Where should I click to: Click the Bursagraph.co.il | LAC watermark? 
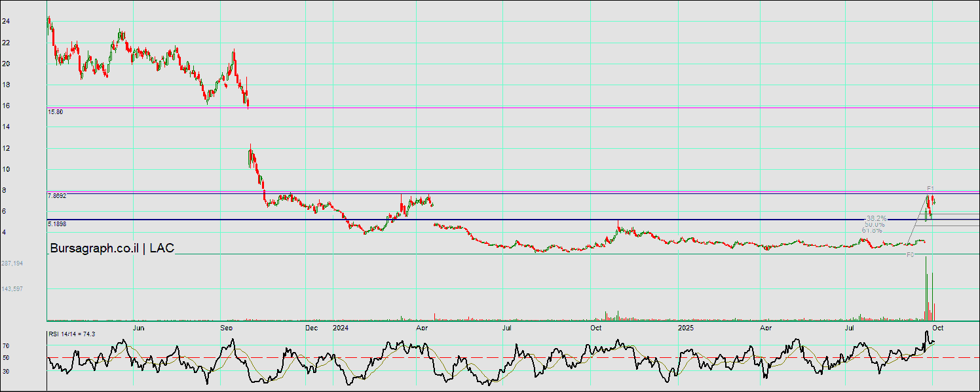click(x=112, y=248)
